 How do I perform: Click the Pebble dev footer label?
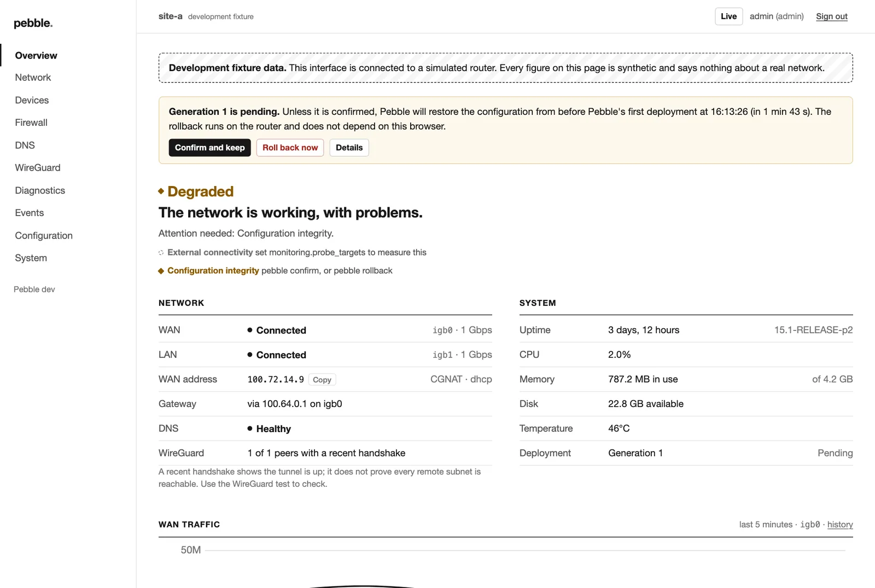[34, 289]
